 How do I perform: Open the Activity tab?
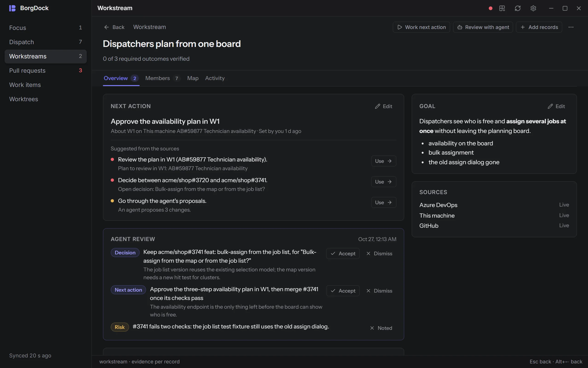coord(215,78)
